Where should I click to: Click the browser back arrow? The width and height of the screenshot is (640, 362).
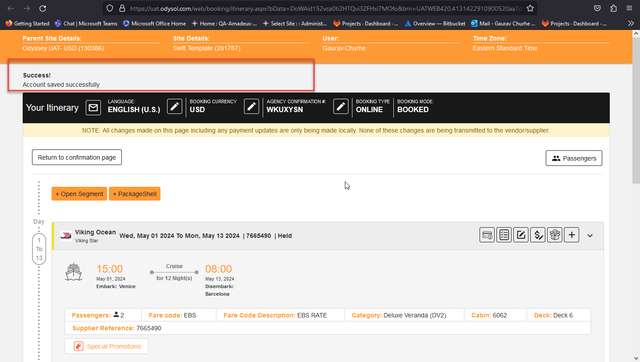point(11,8)
